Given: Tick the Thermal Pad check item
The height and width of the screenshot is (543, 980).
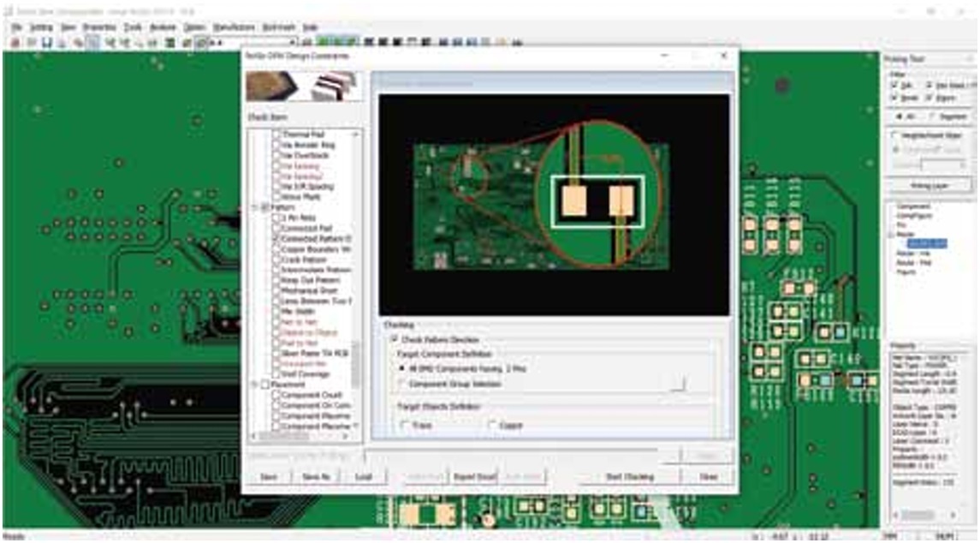Looking at the screenshot, I should pyautogui.click(x=276, y=135).
